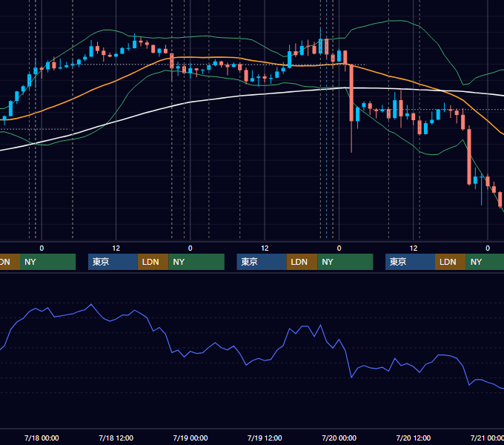Screen dimensions: 504x445
Task: Click the 7/18 00:00 date label
Action: [x=42, y=438]
